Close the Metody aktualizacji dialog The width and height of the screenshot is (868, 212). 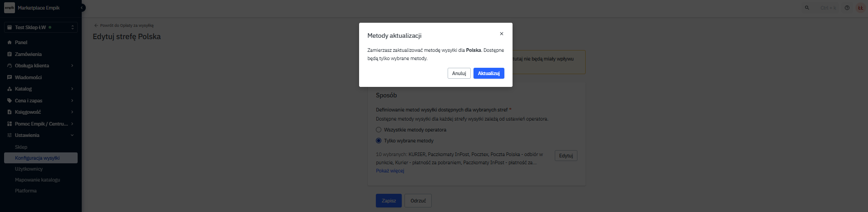(501, 34)
